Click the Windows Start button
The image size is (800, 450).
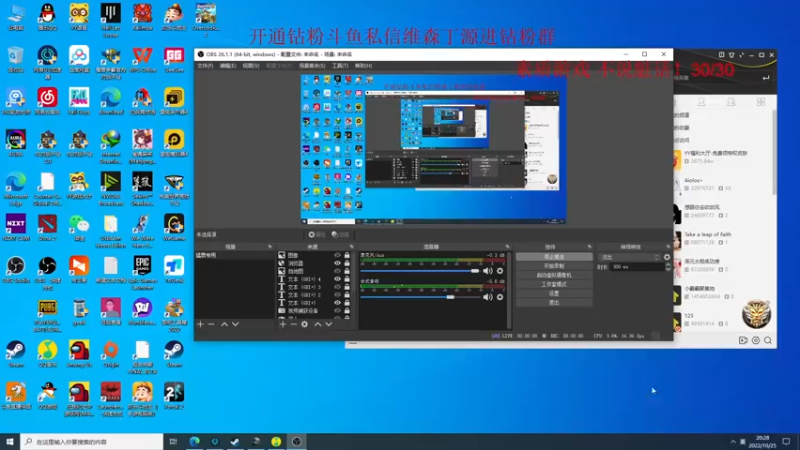10,442
